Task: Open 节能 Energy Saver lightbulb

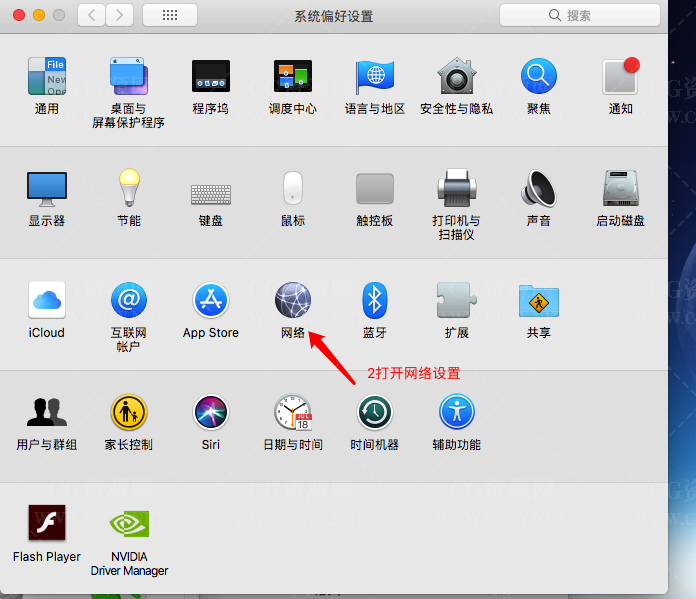Action: tap(129, 187)
